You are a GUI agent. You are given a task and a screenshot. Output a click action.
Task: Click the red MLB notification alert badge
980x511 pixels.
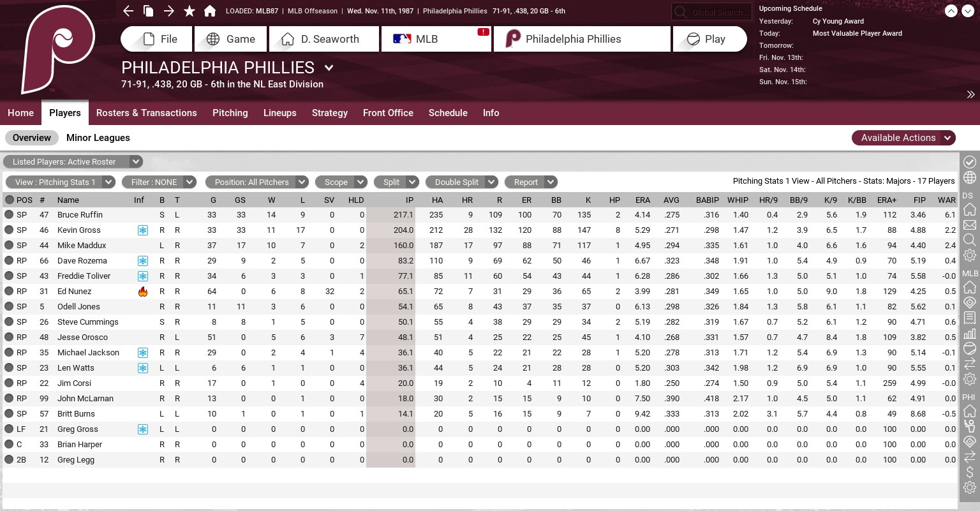[x=483, y=32]
